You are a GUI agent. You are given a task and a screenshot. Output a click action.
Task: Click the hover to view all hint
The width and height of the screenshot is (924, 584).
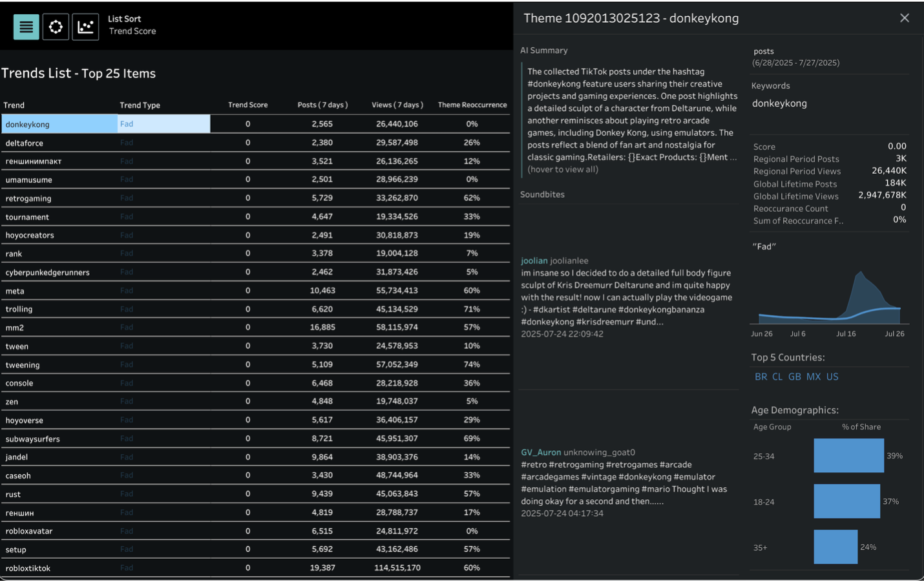[x=563, y=169]
